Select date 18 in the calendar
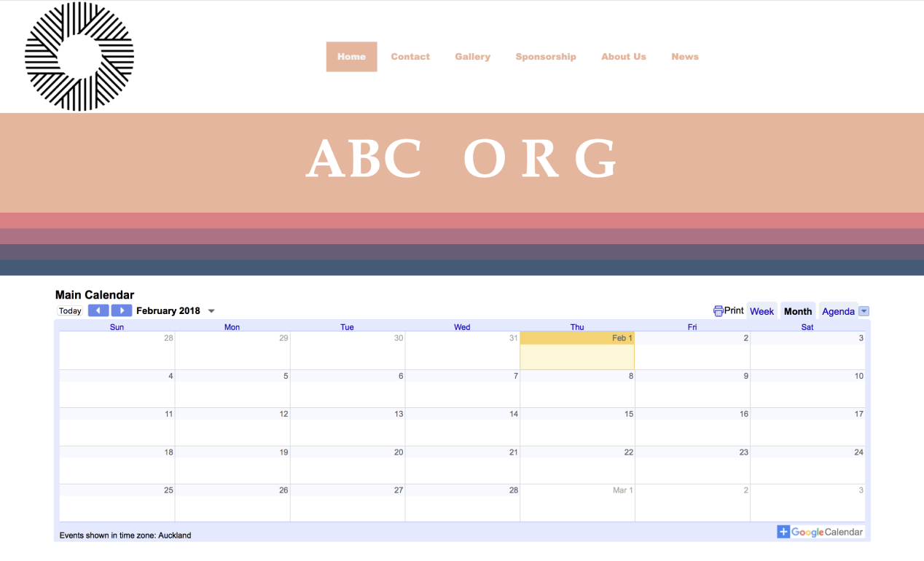Viewport: 924px width, 561px height. [x=168, y=452]
